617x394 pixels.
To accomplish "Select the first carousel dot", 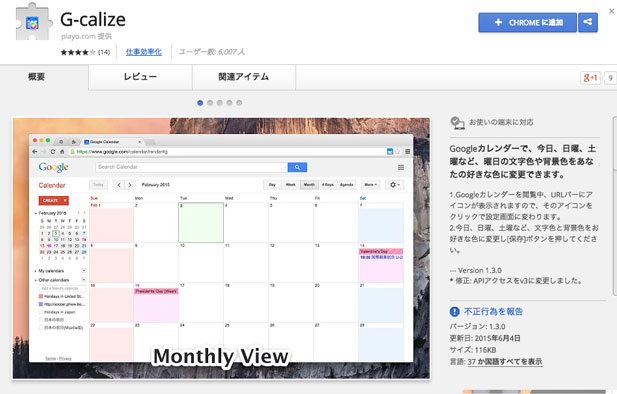I will (200, 103).
